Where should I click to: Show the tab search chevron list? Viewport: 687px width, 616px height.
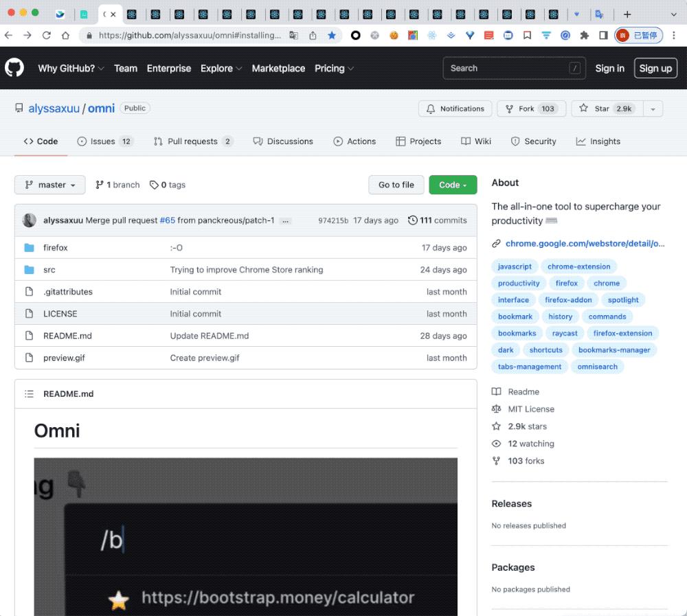673,14
